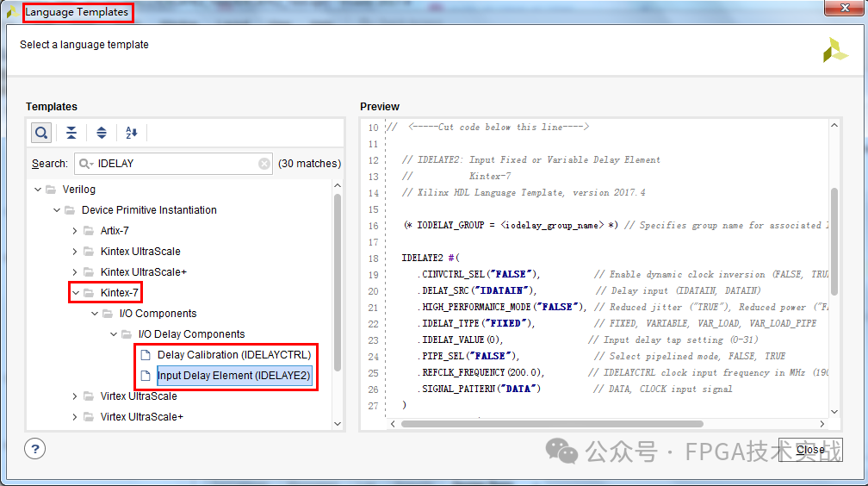Click the Expand All toolbar icon
The width and height of the screenshot is (868, 486).
pos(102,133)
